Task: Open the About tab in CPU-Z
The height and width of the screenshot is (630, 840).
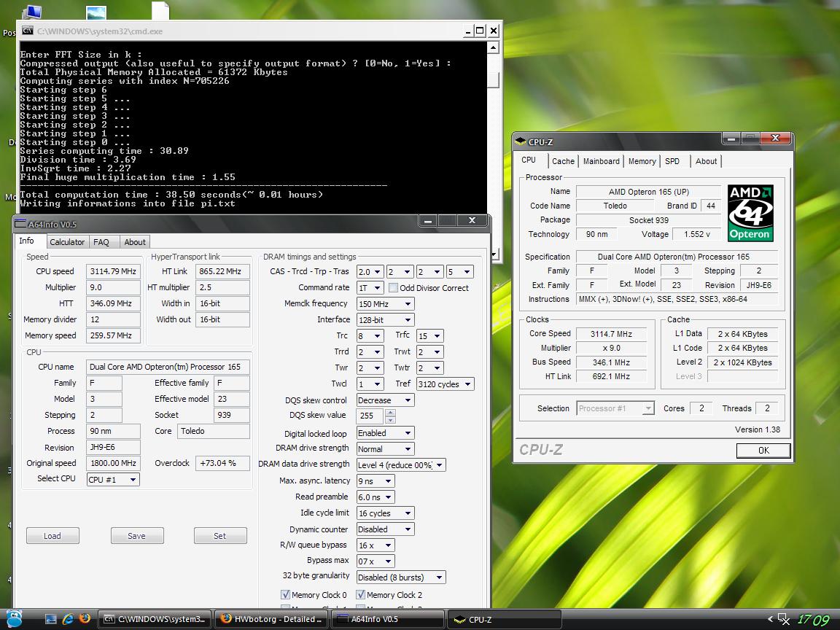Action: (706, 160)
